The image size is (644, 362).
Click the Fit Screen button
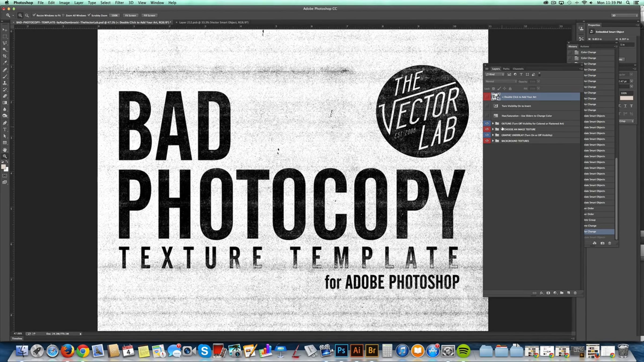[x=130, y=16]
